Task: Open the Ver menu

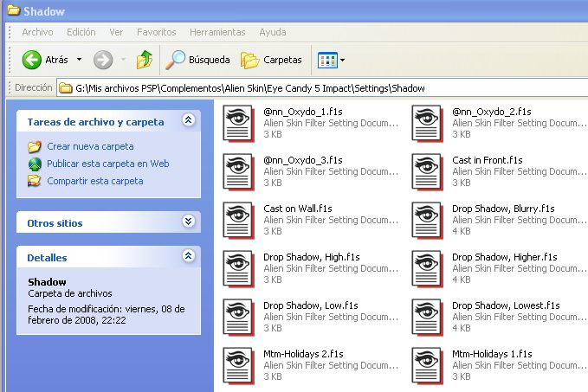Action: (x=116, y=32)
